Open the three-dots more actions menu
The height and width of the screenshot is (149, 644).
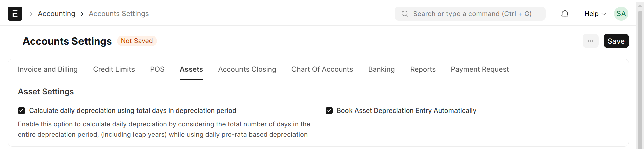(590, 41)
